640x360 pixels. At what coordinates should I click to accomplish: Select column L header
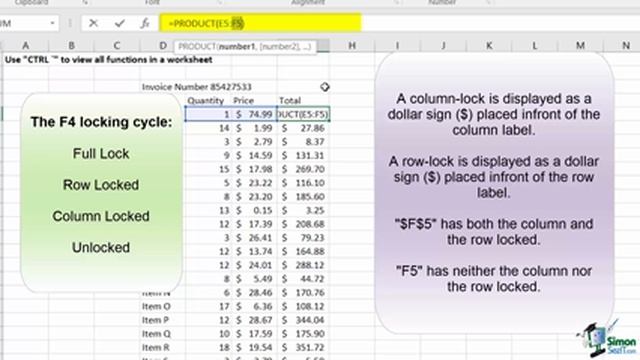(x=534, y=45)
